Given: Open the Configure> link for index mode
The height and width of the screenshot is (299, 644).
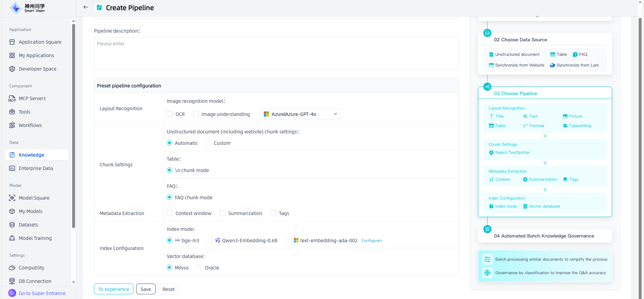Looking at the screenshot, I should tap(372, 241).
